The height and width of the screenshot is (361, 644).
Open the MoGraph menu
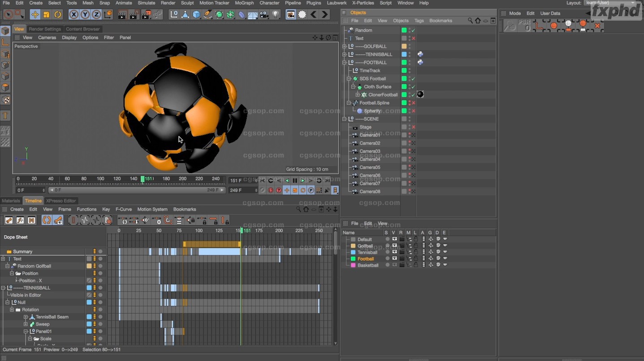[244, 3]
